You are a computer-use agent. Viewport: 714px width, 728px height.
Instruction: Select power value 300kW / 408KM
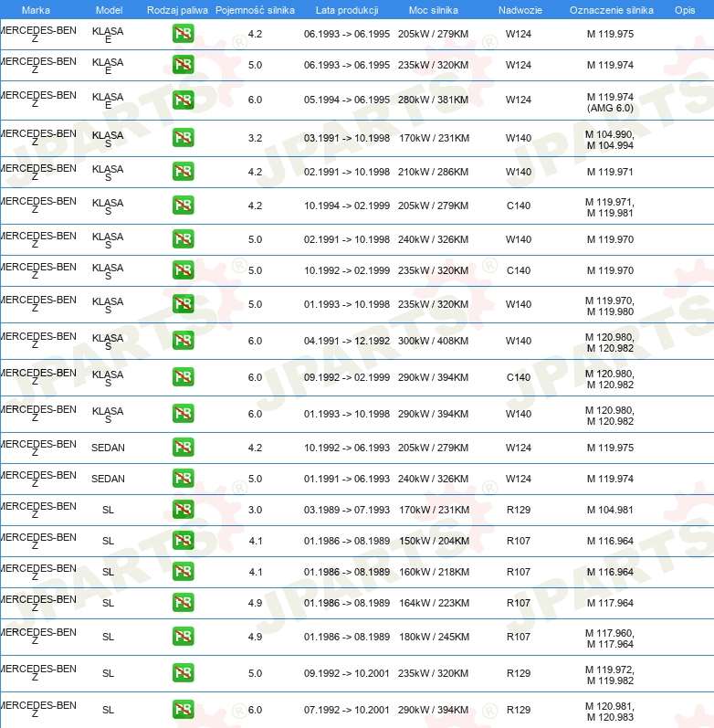pyautogui.click(x=433, y=341)
